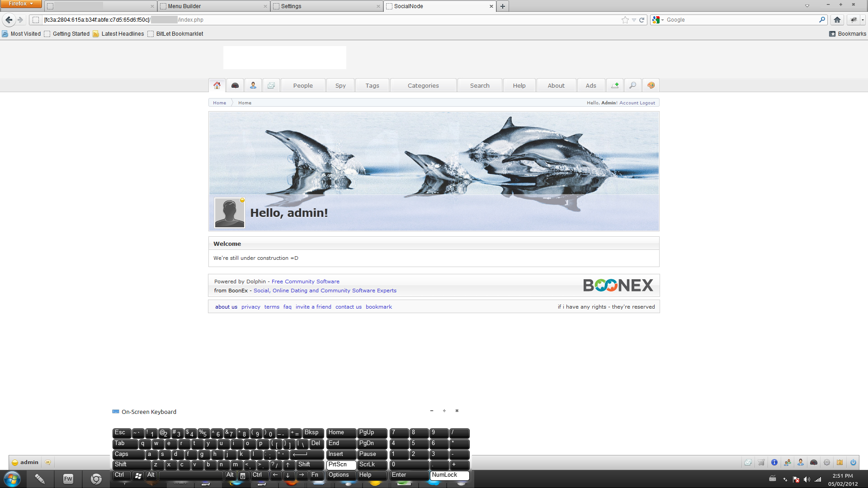Open the Firefox menu dropdown button
Image resolution: width=868 pixels, height=488 pixels.
(x=21, y=4)
